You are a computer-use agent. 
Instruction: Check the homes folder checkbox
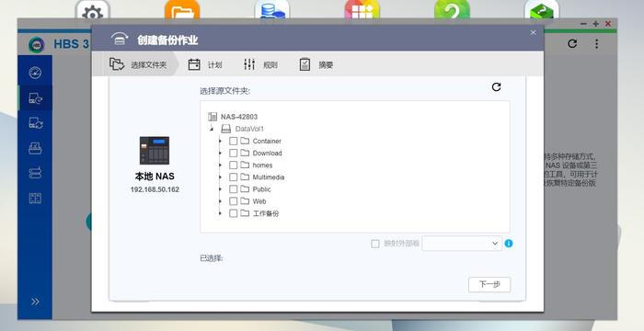click(x=234, y=165)
